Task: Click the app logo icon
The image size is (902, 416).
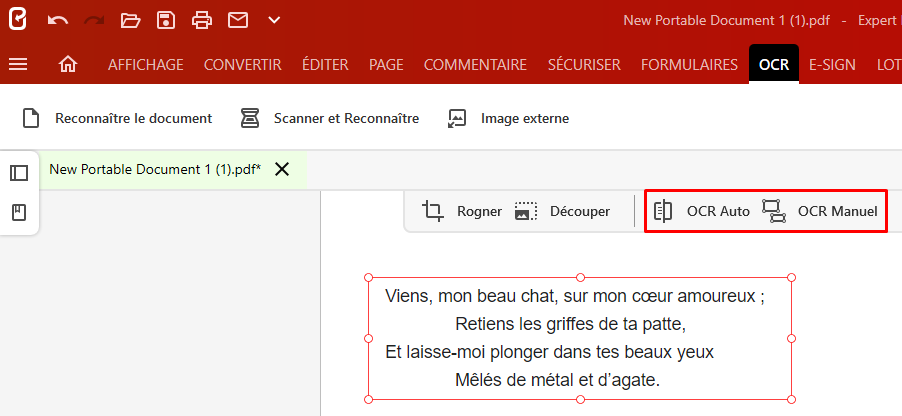Action: pos(18,20)
